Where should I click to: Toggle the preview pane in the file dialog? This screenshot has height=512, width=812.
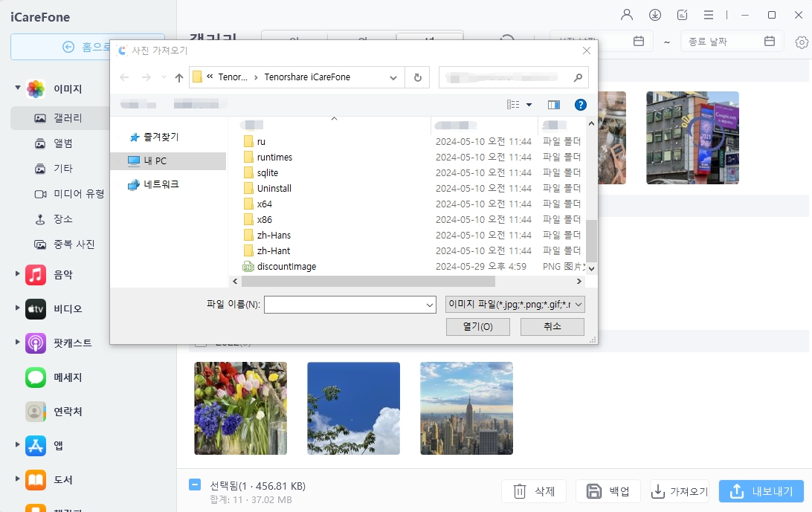[x=554, y=104]
